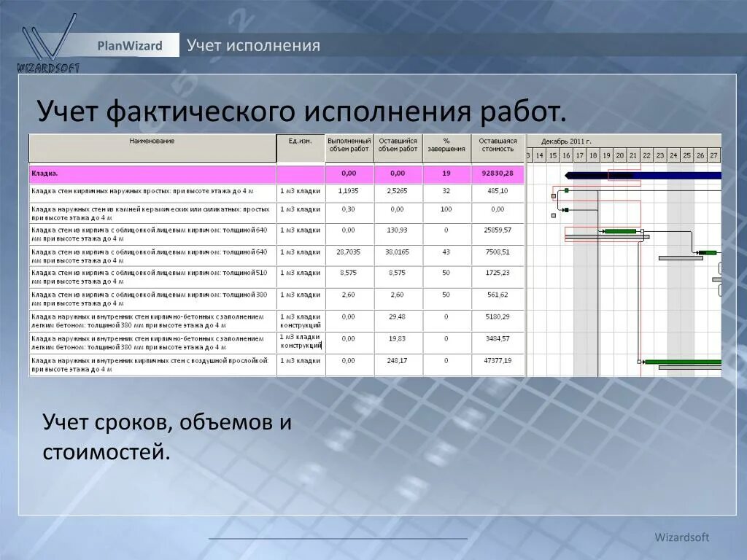Select total remaining cost cell 92830,28
Screen dimensions: 747x560
(x=498, y=174)
